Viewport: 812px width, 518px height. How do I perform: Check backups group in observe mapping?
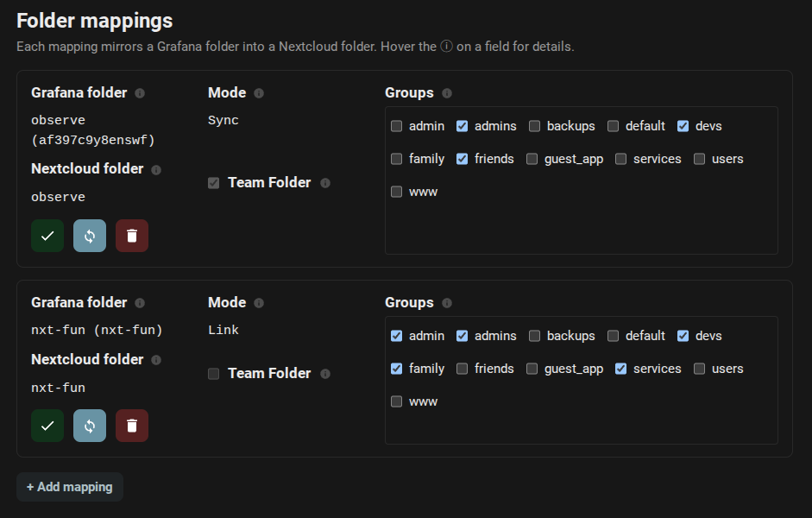(x=534, y=126)
